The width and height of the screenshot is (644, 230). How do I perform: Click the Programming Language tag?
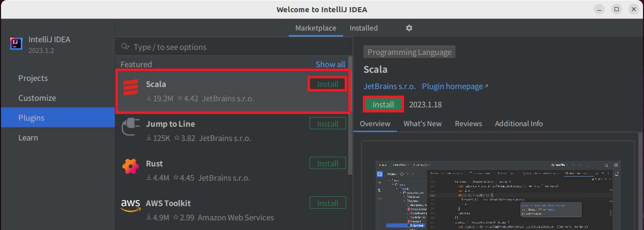point(409,52)
